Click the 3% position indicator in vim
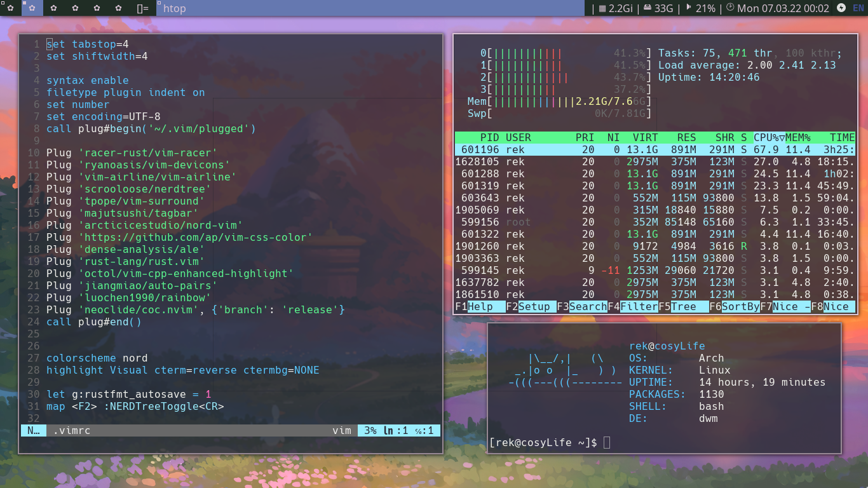Viewport: 868px width, 488px height. click(370, 430)
